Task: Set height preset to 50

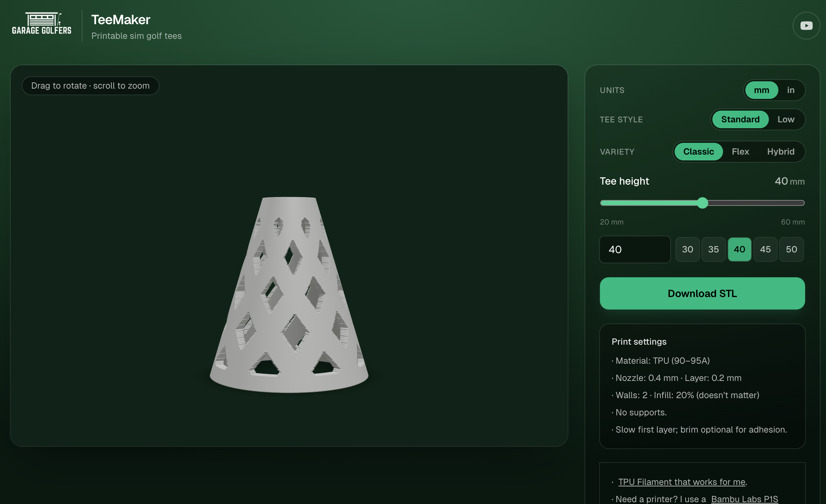Action: pos(791,249)
